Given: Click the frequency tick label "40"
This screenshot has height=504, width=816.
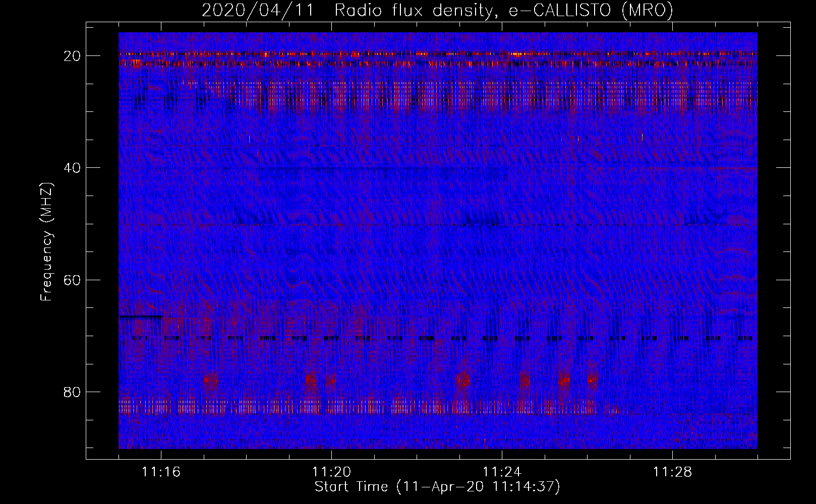Looking at the screenshot, I should (x=73, y=168).
